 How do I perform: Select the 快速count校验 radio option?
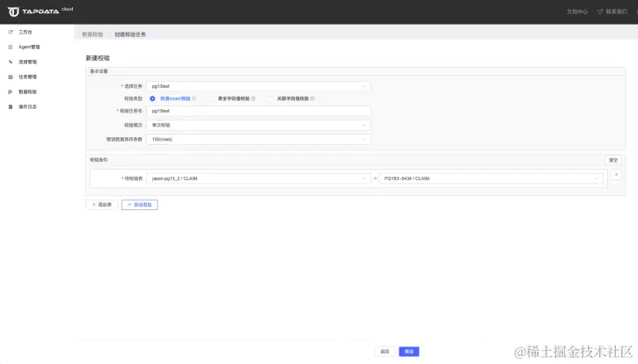click(152, 98)
